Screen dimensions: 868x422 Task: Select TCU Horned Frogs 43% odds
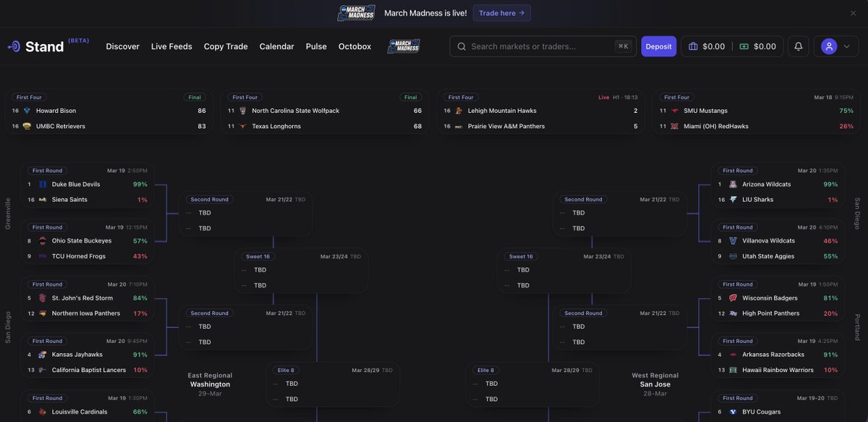pyautogui.click(x=140, y=256)
